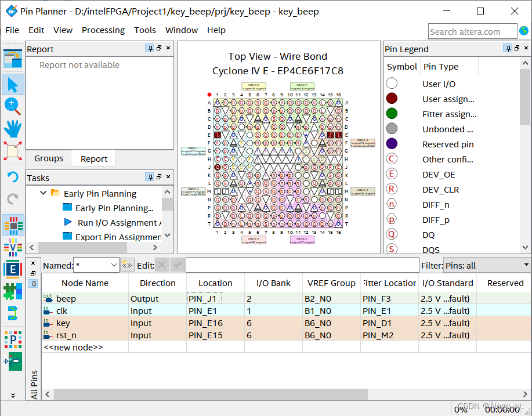Close the Pin Legend panel
532x416 pixels.
pos(526,48)
